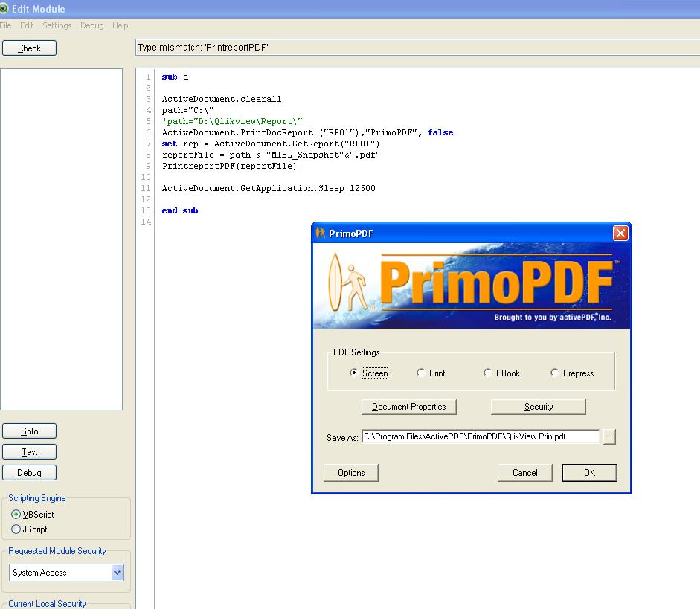Open the Debug menu
This screenshot has height=609, width=700.
[91, 25]
